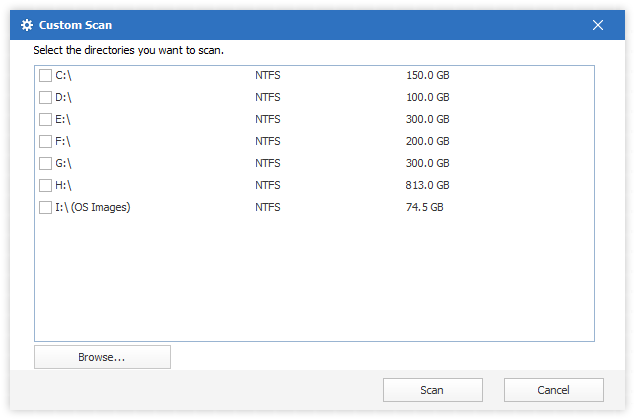635x420 pixels.
Task: Select the D:\ drive label
Action: point(63,97)
